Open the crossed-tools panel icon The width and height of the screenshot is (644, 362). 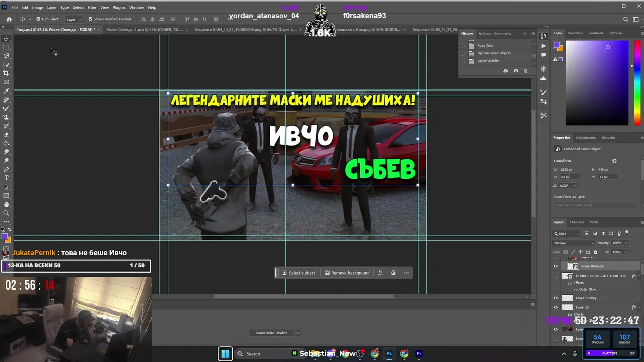(x=543, y=115)
